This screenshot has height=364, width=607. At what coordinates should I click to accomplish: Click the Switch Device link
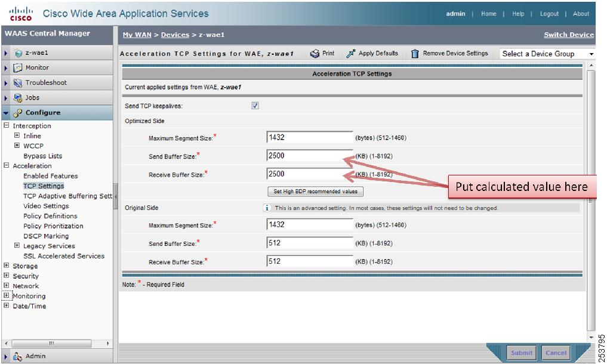(569, 35)
